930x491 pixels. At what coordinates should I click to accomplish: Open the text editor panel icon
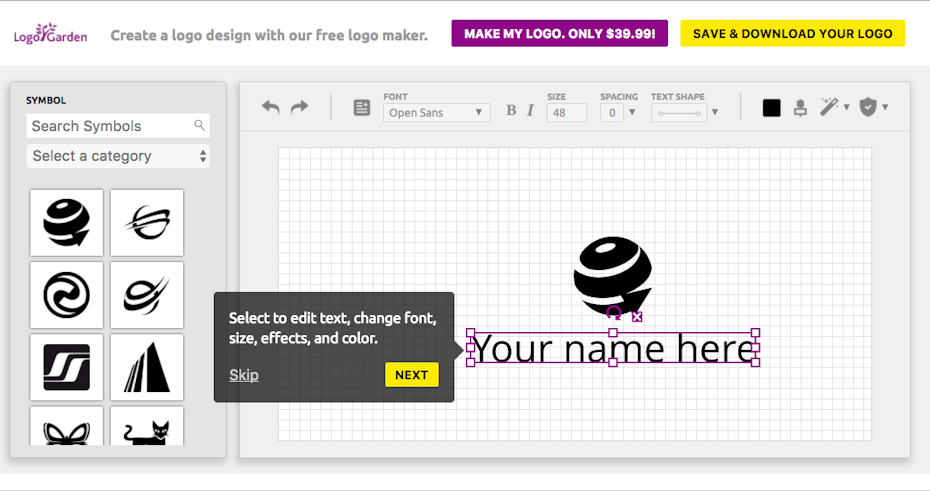pyautogui.click(x=362, y=108)
